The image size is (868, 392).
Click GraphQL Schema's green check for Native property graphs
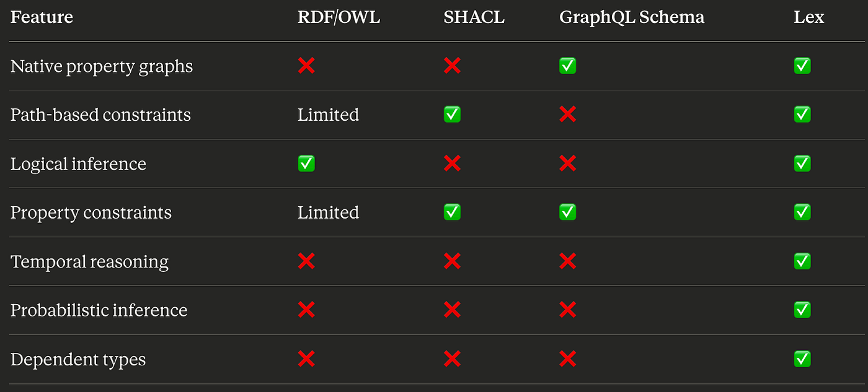[567, 66]
